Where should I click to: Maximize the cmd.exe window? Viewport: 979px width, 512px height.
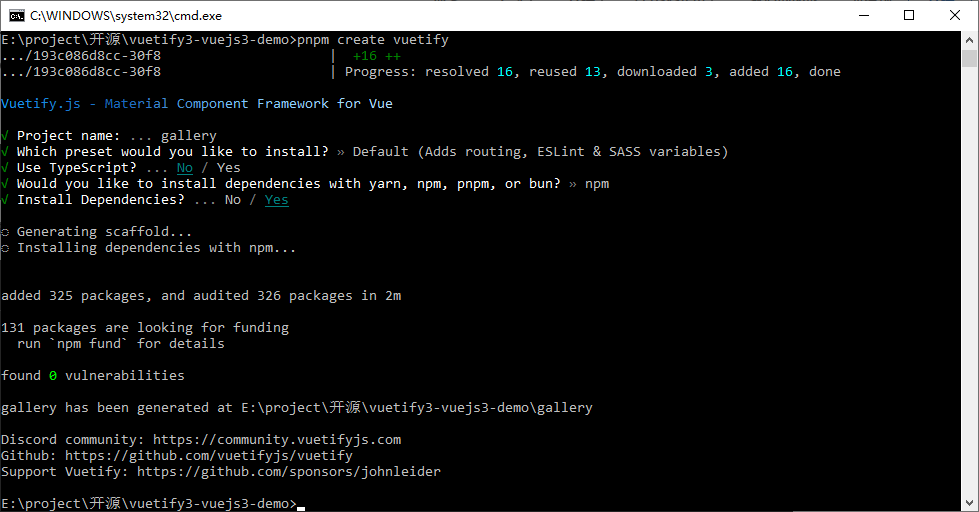(908, 15)
